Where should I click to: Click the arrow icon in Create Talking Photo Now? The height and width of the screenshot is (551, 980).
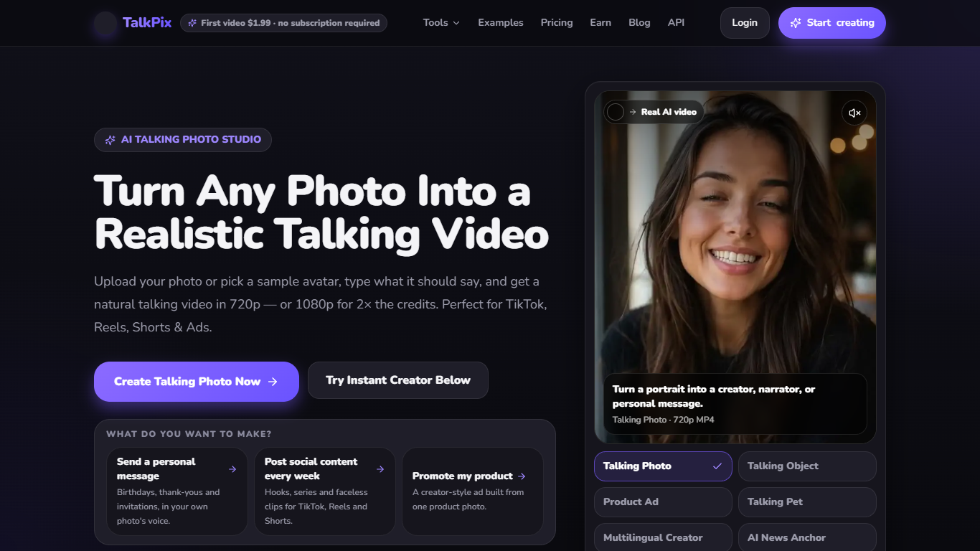click(273, 382)
